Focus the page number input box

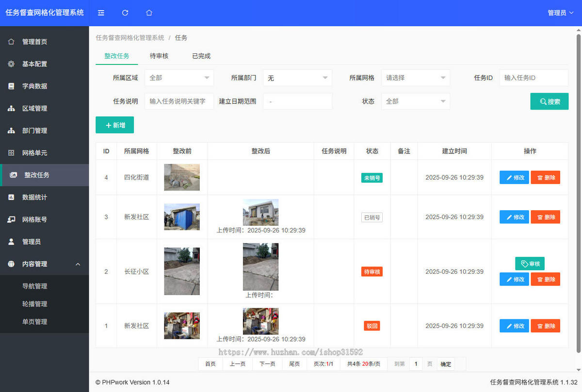coord(416,364)
